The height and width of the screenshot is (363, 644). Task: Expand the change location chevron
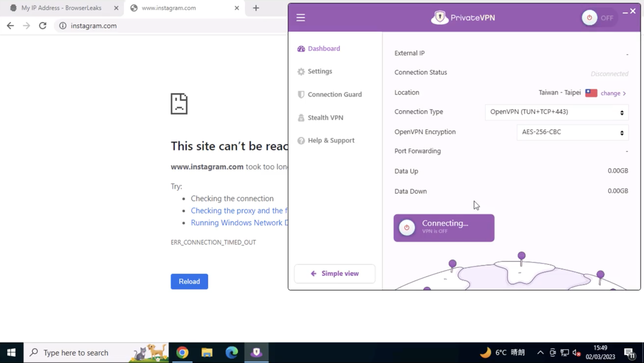pos(624,93)
